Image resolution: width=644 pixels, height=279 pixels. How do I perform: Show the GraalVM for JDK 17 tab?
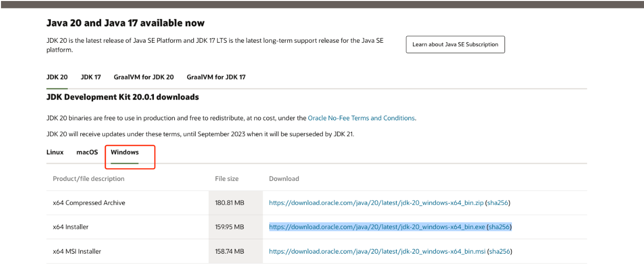click(216, 77)
